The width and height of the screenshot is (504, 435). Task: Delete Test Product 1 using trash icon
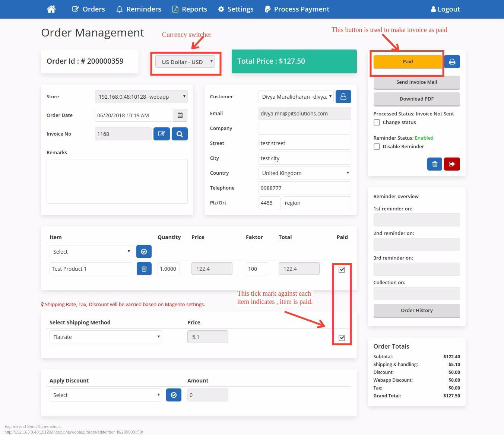(x=144, y=269)
